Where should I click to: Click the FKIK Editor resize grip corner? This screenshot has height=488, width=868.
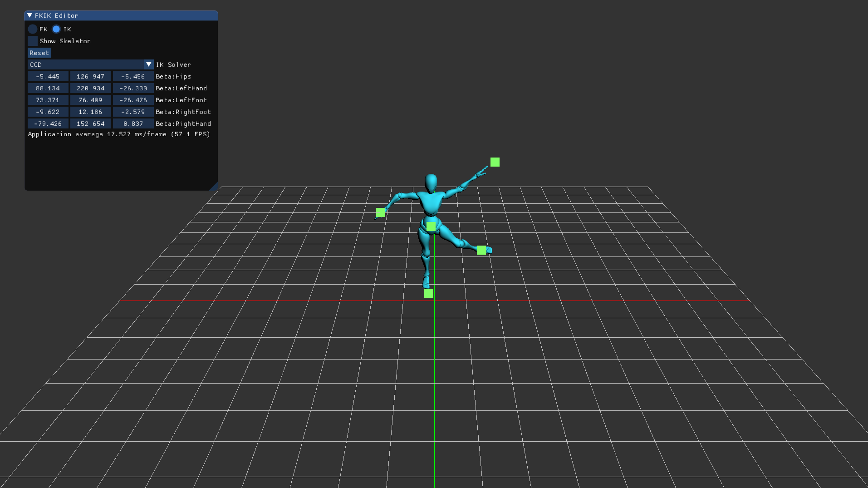(x=214, y=187)
